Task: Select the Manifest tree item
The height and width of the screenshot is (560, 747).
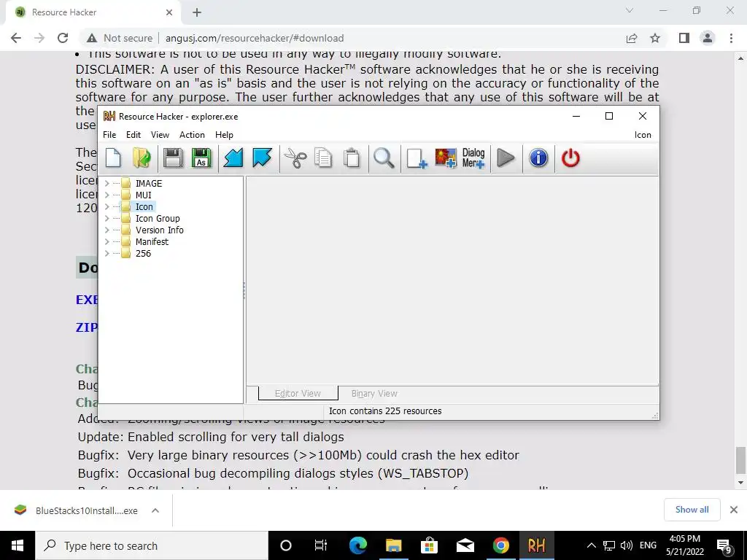Action: click(x=152, y=241)
